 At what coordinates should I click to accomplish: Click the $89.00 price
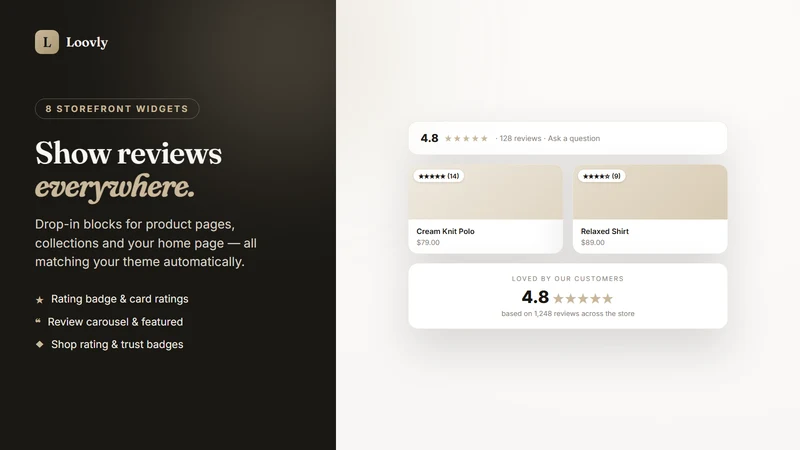pyautogui.click(x=592, y=242)
